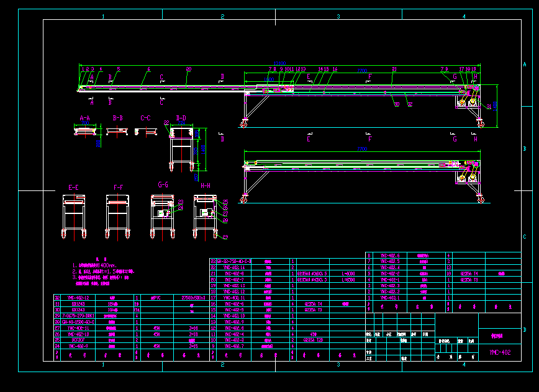This screenshot has height=392, width=539.
Task: Select part number YMC-402-7 in the parts list
Action: (x=234, y=280)
